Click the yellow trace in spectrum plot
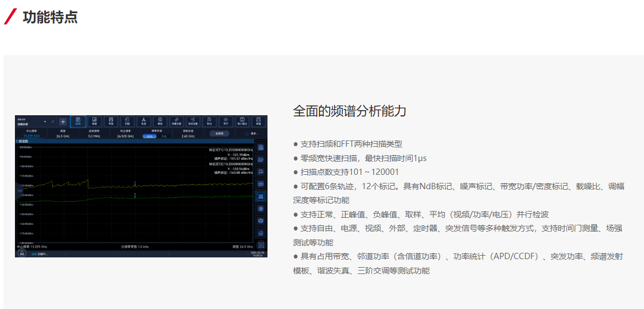This screenshot has width=644, height=309. 172,186
